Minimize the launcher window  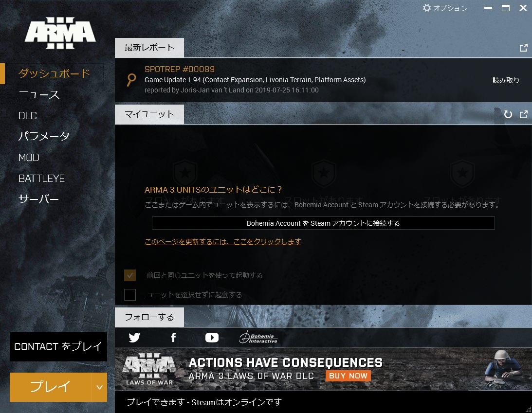click(x=488, y=8)
